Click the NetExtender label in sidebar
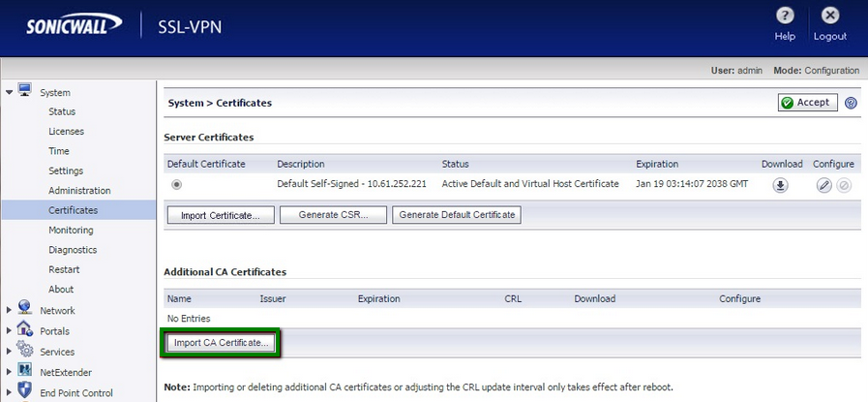The image size is (868, 402). (x=66, y=372)
